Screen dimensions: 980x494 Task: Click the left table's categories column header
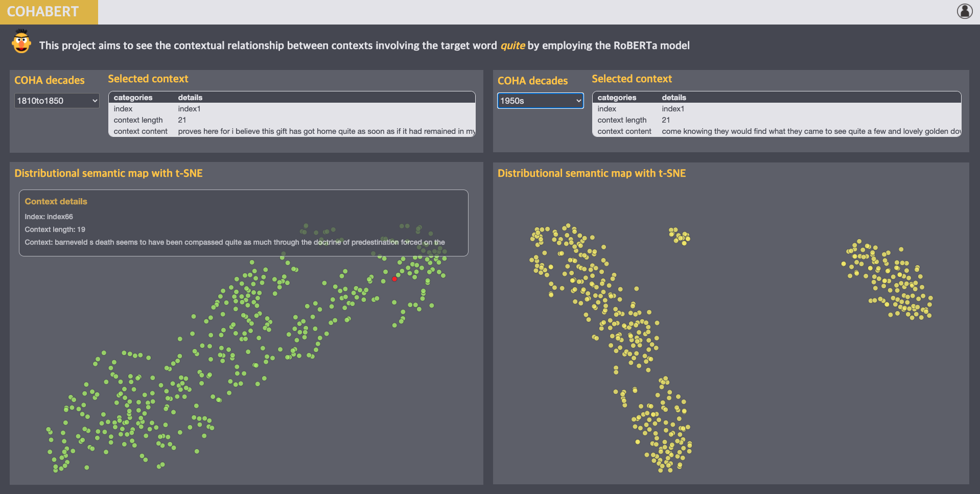tap(133, 98)
